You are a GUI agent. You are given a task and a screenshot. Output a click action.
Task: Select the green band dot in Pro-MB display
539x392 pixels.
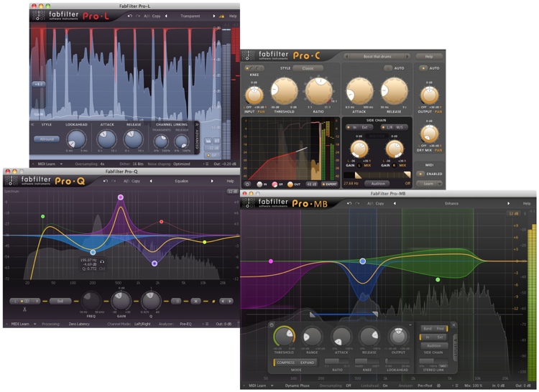tap(438, 280)
